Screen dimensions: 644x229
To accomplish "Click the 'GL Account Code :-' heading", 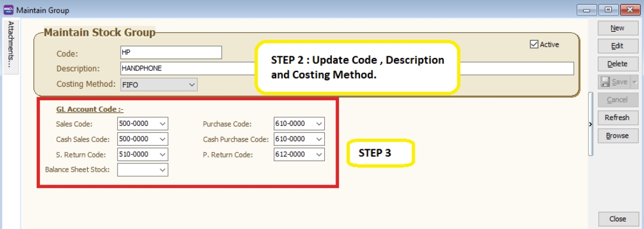I will [x=90, y=110].
